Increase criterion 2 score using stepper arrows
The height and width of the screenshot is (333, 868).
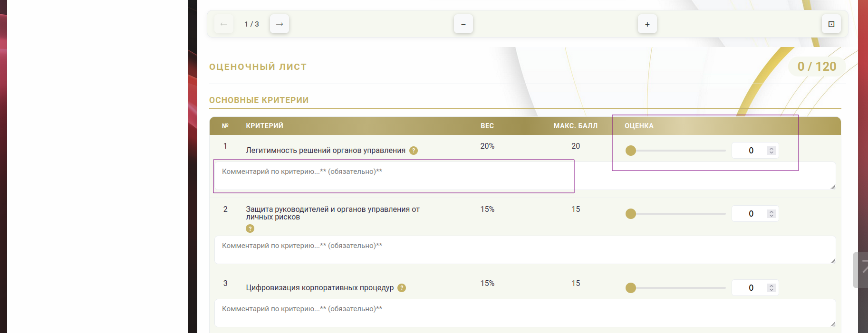(x=772, y=211)
